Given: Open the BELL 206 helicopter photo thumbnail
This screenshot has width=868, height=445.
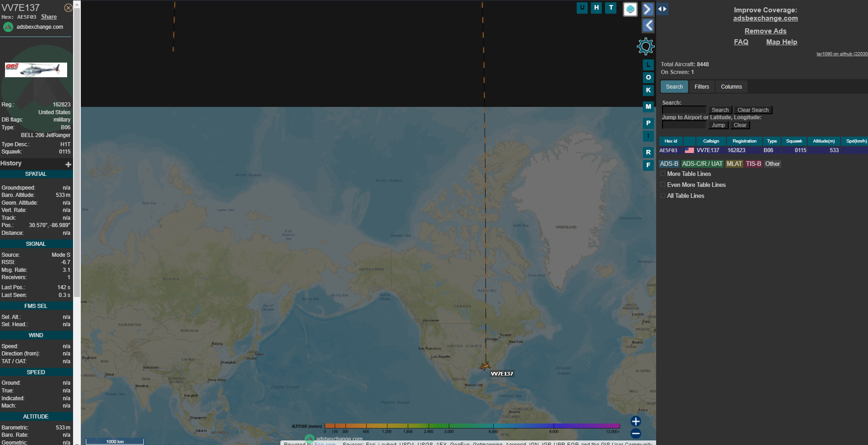Looking at the screenshot, I should coord(36,70).
